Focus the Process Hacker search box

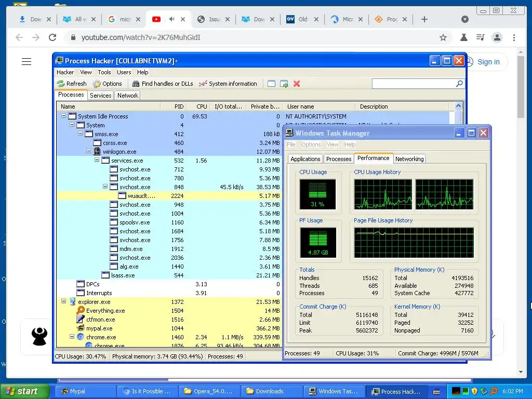414,84
